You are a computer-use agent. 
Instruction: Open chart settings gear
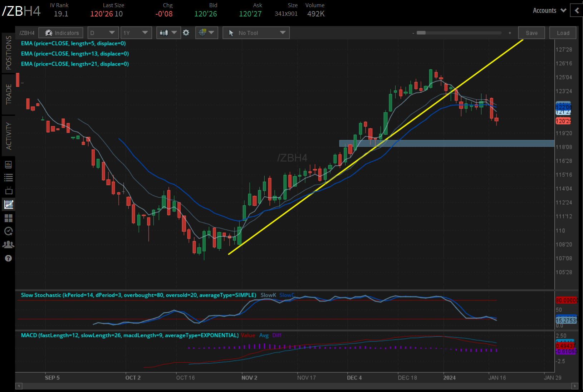click(x=186, y=33)
